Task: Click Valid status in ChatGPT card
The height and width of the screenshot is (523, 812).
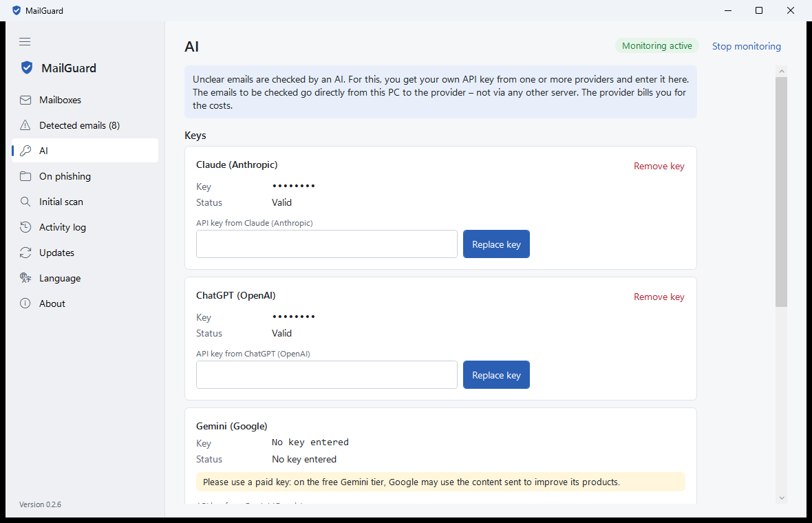Action: (x=281, y=334)
